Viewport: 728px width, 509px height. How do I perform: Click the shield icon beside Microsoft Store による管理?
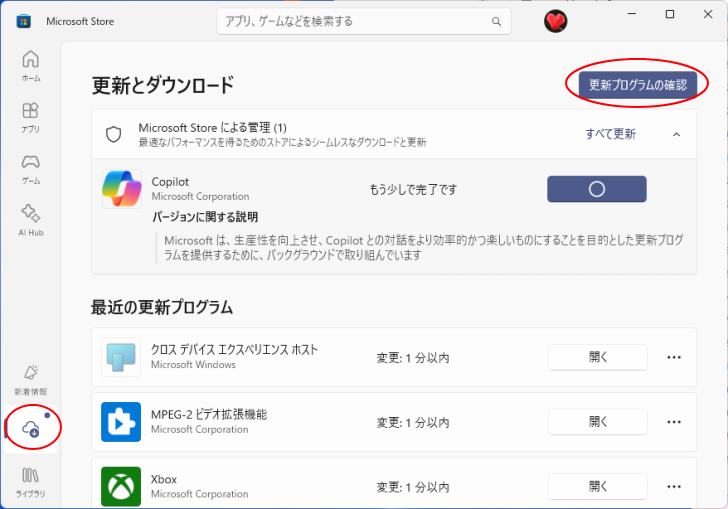[x=114, y=134]
